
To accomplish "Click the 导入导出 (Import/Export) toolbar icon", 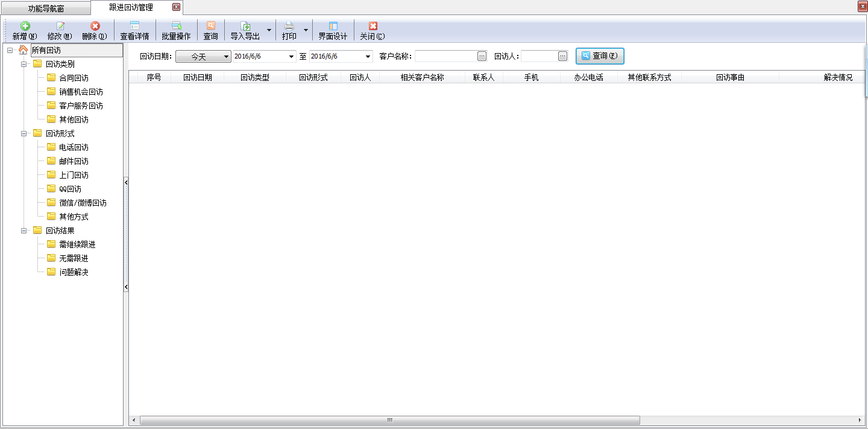I will tap(245, 27).
